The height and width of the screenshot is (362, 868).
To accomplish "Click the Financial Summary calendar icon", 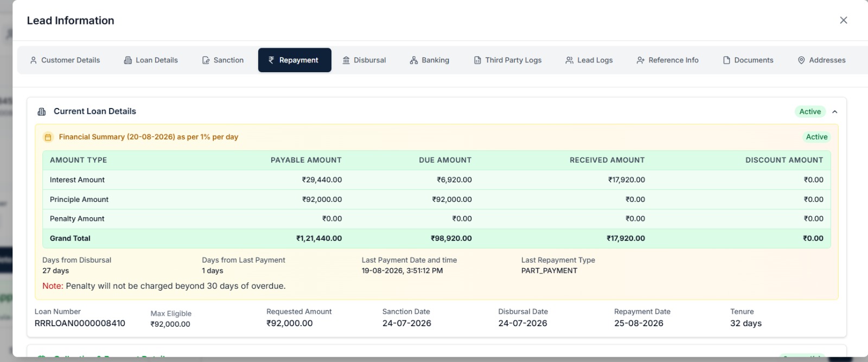I will pyautogui.click(x=48, y=137).
